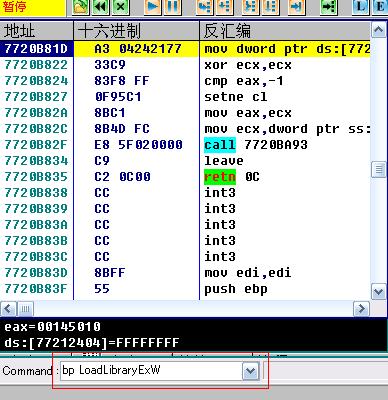This screenshot has height=400, width=388.
Task: Select address 7720B827
Action: point(36,97)
